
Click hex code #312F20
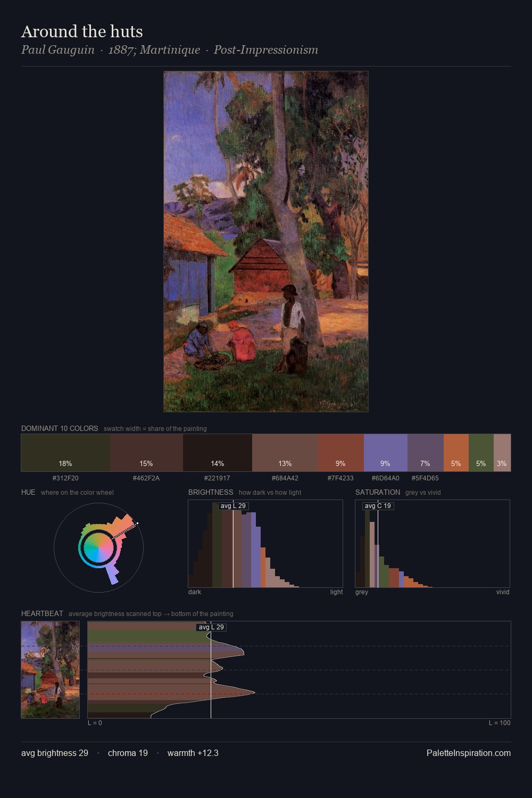pyautogui.click(x=65, y=478)
